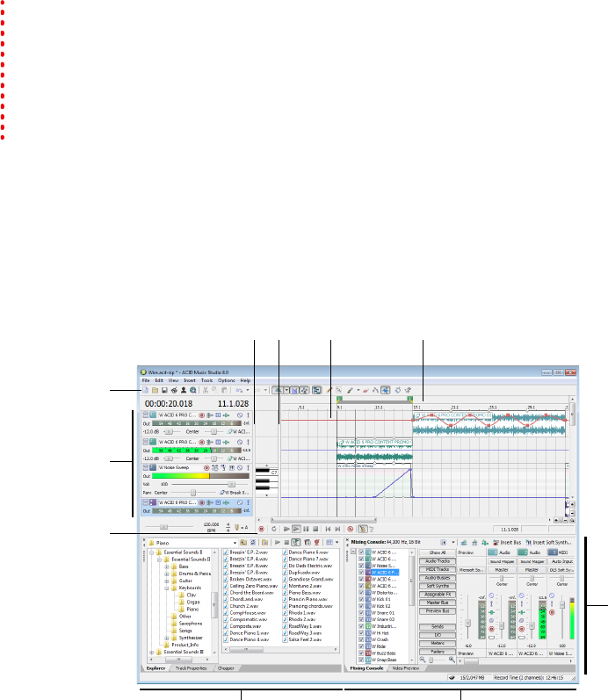The width and height of the screenshot is (608, 700).
Task: Switch to the Chopper tab
Action: pyautogui.click(x=226, y=668)
